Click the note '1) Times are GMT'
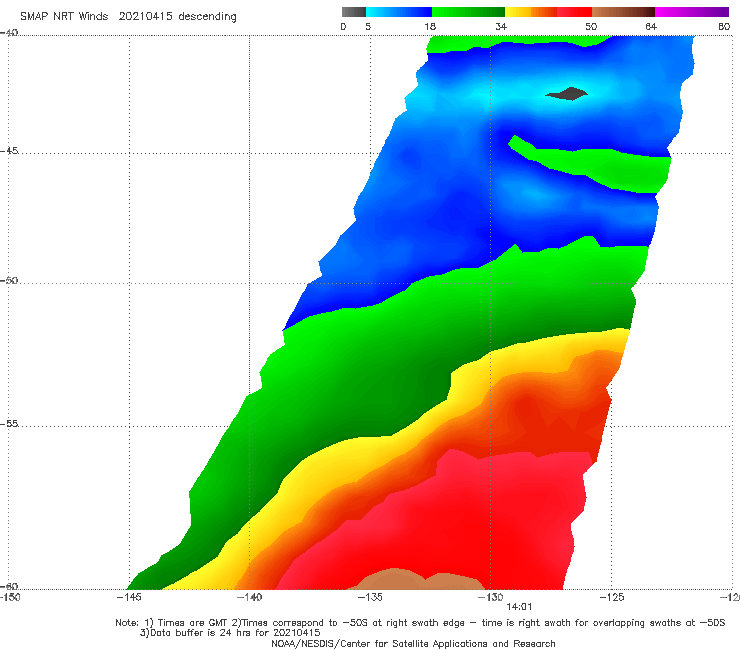The image size is (740, 650). [x=187, y=623]
